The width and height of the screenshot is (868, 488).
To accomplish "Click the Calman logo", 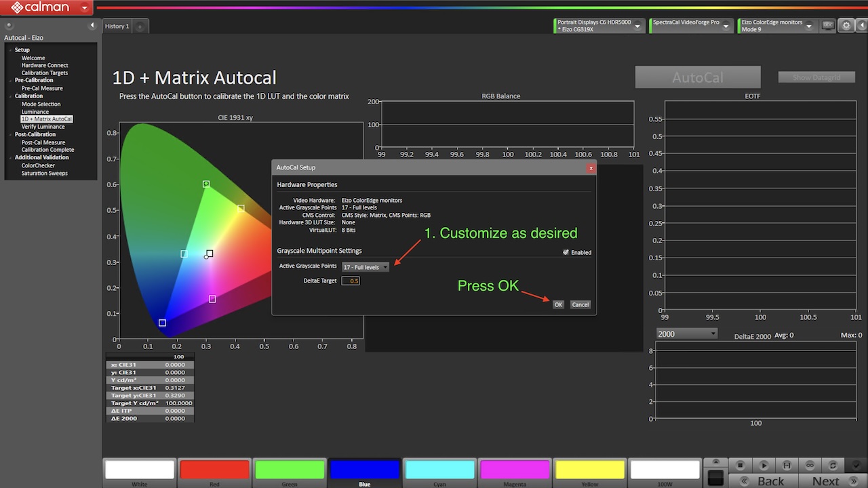I will [40, 8].
